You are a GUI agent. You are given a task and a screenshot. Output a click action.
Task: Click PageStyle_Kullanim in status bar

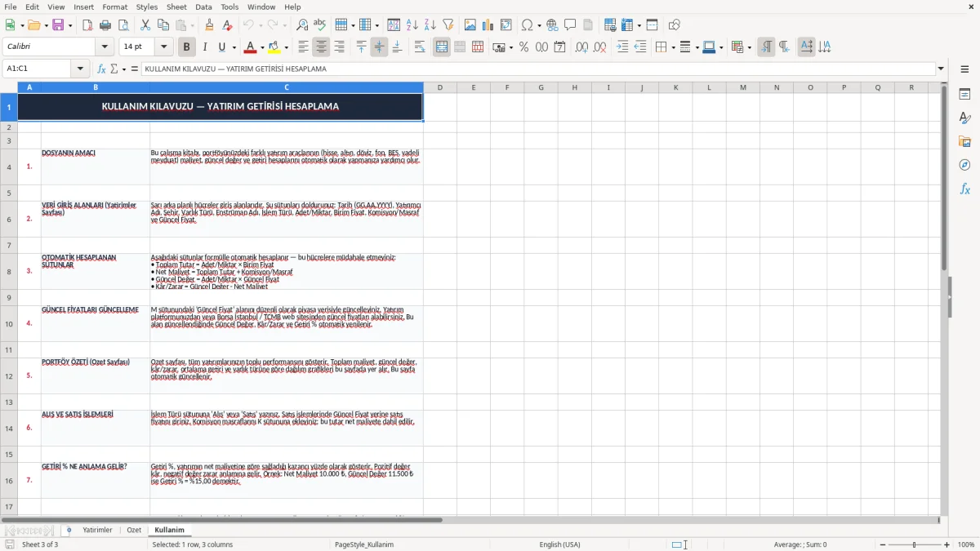tap(364, 544)
